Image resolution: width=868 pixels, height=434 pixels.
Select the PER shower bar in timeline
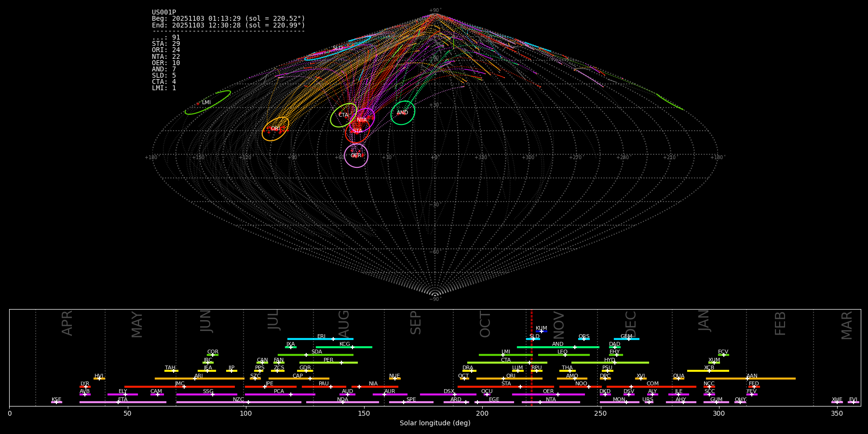(x=328, y=363)
